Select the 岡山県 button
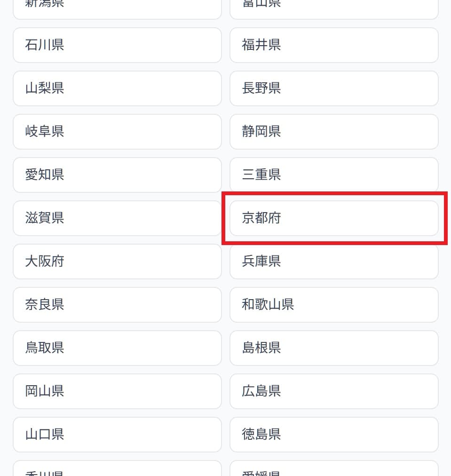This screenshot has height=476, width=451. 117,391
